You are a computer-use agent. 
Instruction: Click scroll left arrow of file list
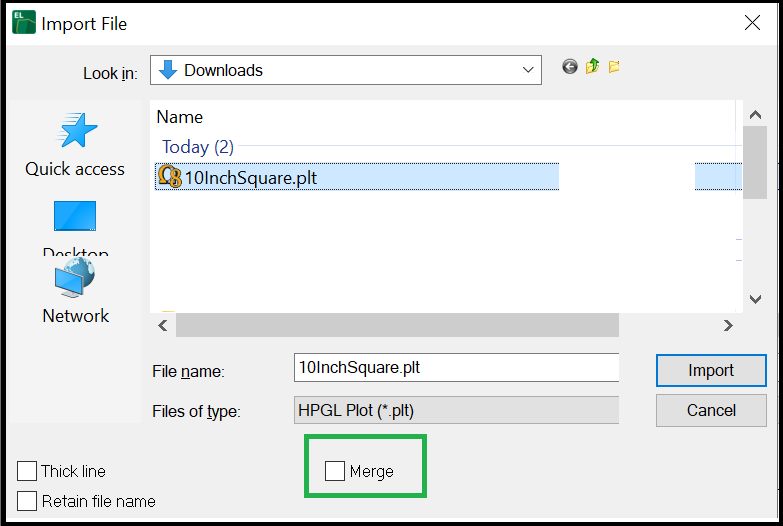(x=163, y=326)
